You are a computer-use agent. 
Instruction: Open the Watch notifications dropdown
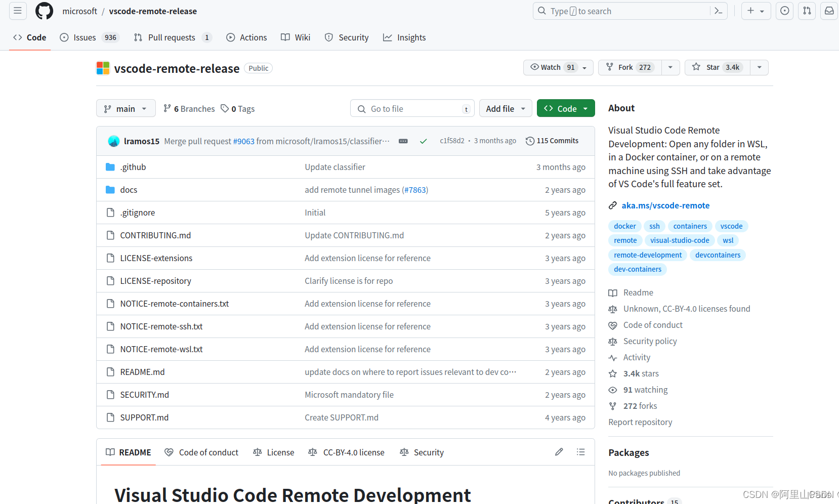[x=558, y=67]
